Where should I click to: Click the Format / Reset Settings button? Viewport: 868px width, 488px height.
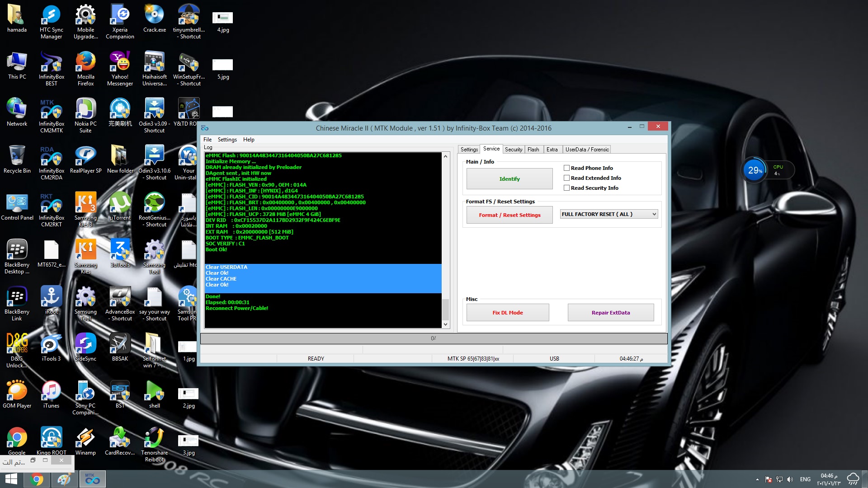(509, 215)
